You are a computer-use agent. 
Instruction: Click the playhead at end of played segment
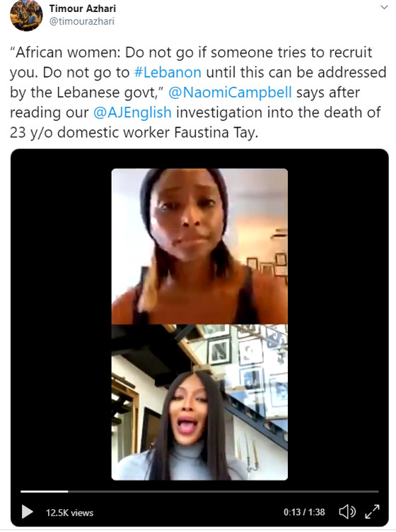pyautogui.click(x=68, y=491)
